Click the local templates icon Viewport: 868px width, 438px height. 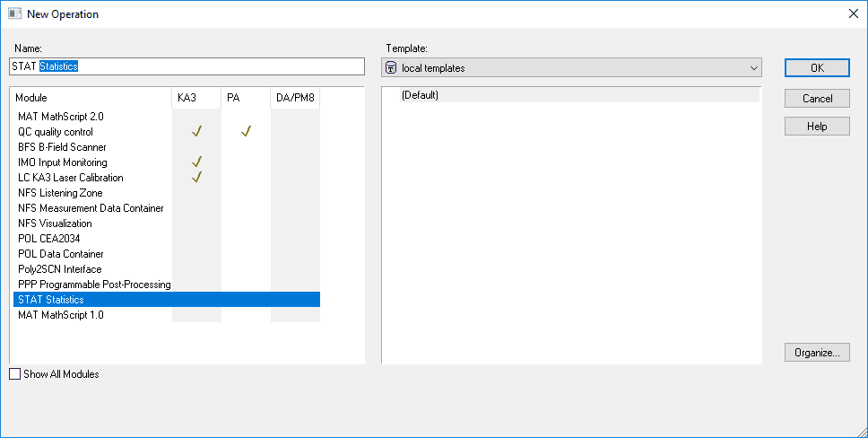391,68
